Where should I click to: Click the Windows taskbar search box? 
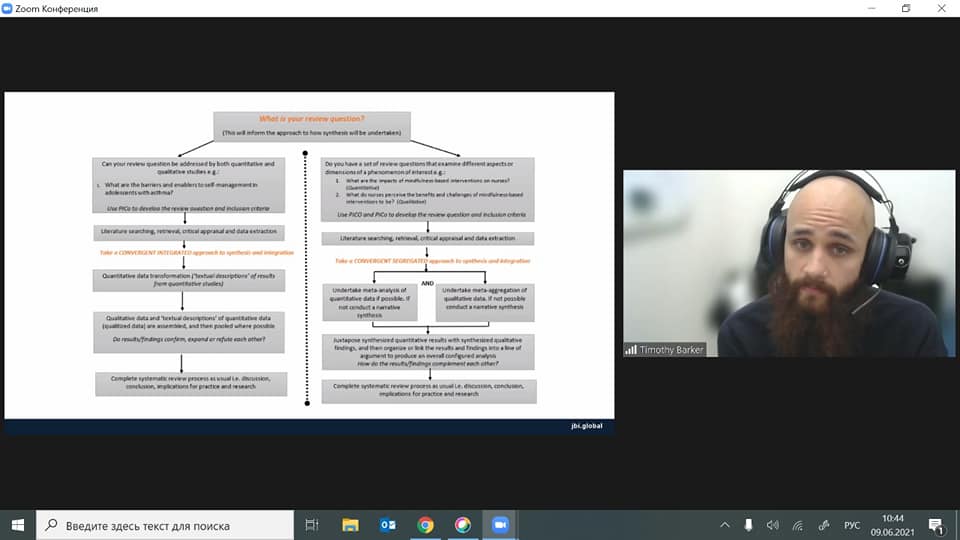(x=165, y=525)
